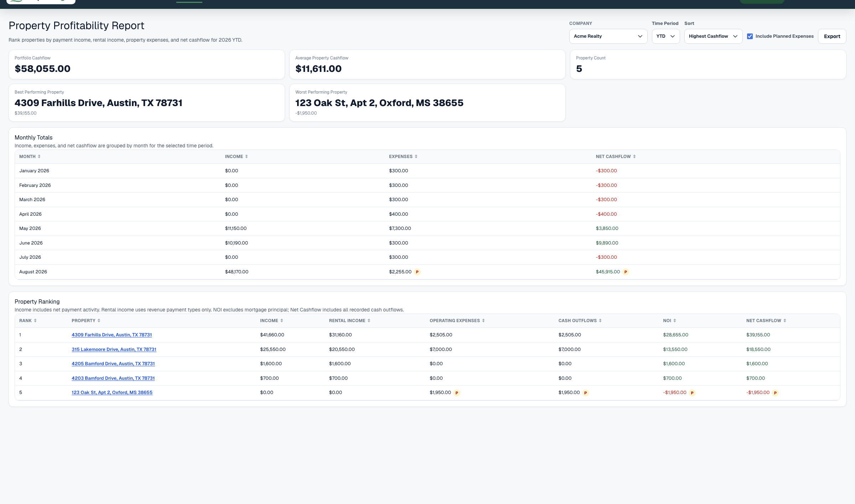Click the June 2026 income $10,190.00
Viewport: 855px width, 504px height.
(237, 243)
